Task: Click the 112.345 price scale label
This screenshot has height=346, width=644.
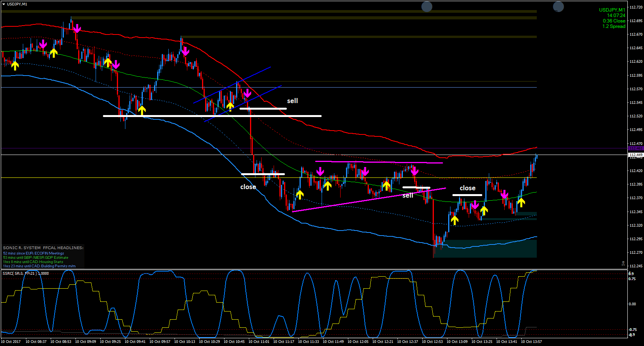Action: tap(636, 212)
